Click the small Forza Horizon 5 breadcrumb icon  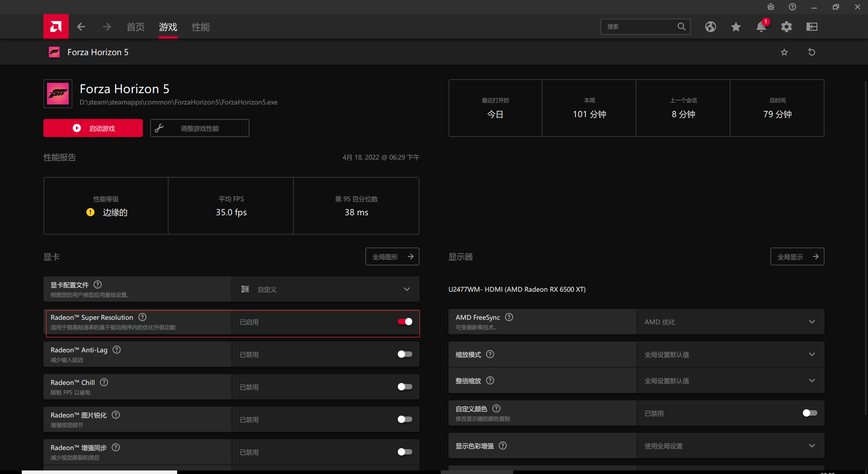pos(54,52)
